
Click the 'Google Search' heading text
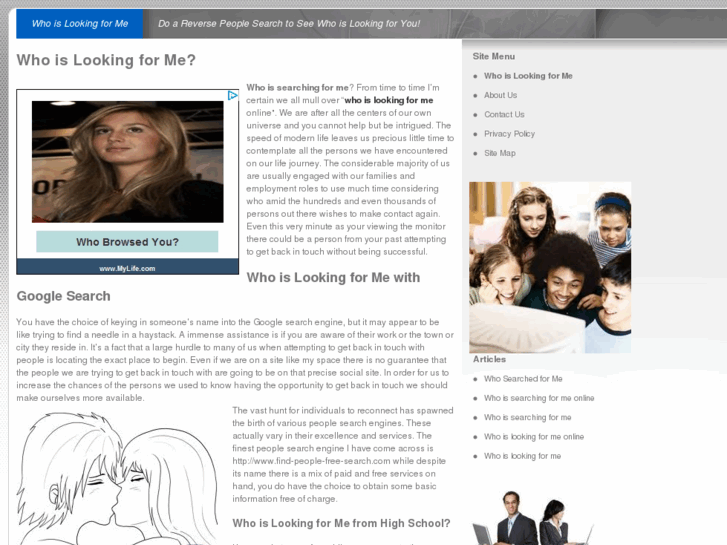click(64, 296)
